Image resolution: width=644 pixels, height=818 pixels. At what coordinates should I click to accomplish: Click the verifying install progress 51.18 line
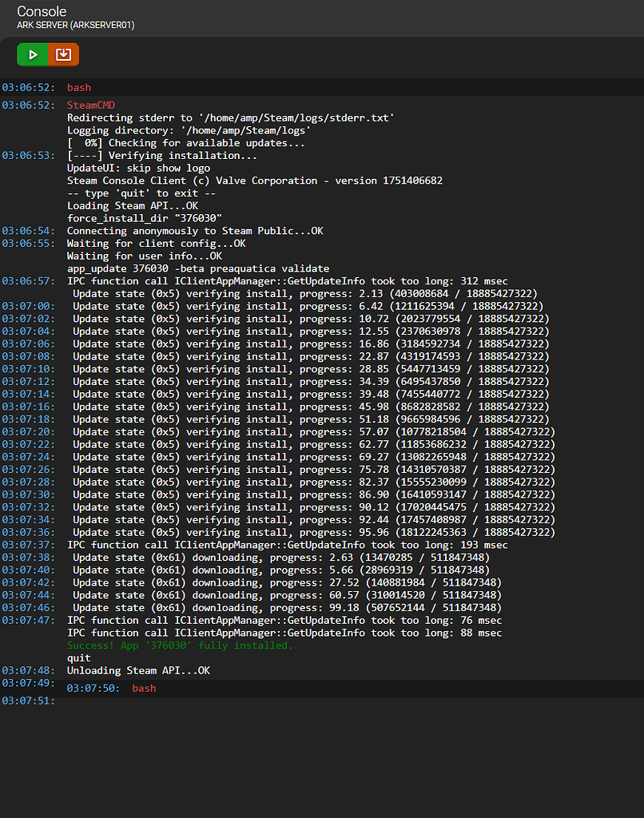point(311,419)
